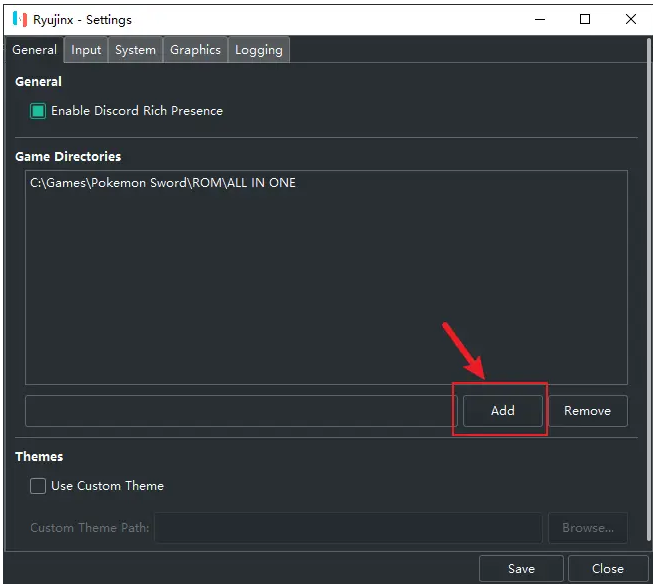
Task: Click the Ryujinx logo in title bar
Action: point(19,19)
